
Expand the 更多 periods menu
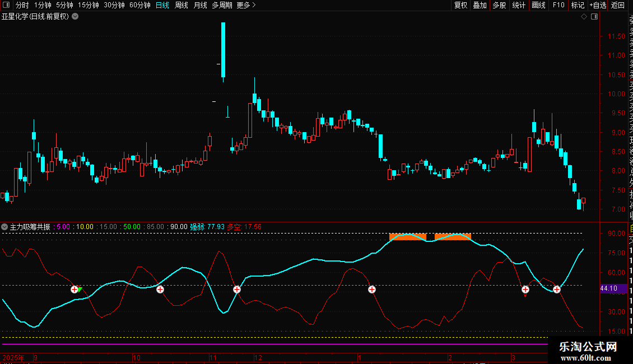click(x=246, y=5)
